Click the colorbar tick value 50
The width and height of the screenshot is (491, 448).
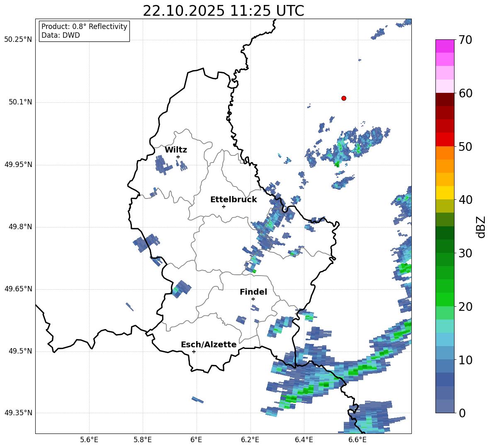point(466,147)
